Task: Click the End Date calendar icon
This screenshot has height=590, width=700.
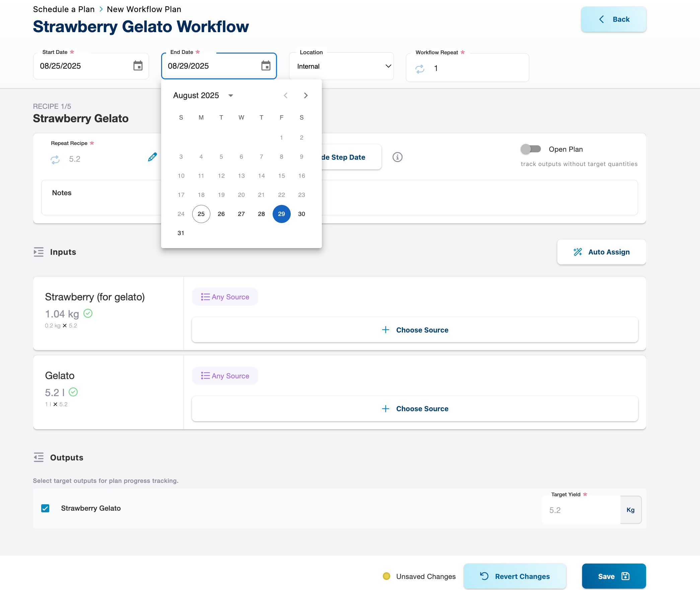Action: click(x=266, y=66)
